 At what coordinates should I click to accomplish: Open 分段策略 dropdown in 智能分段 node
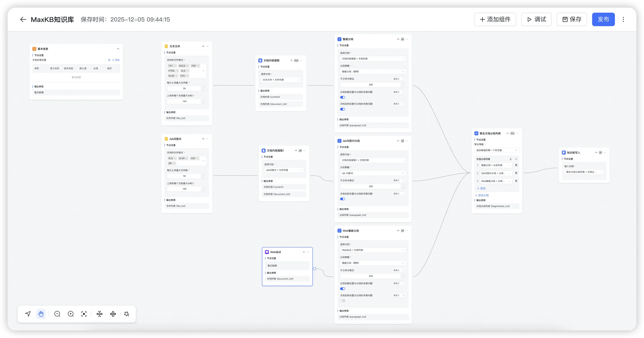point(372,72)
